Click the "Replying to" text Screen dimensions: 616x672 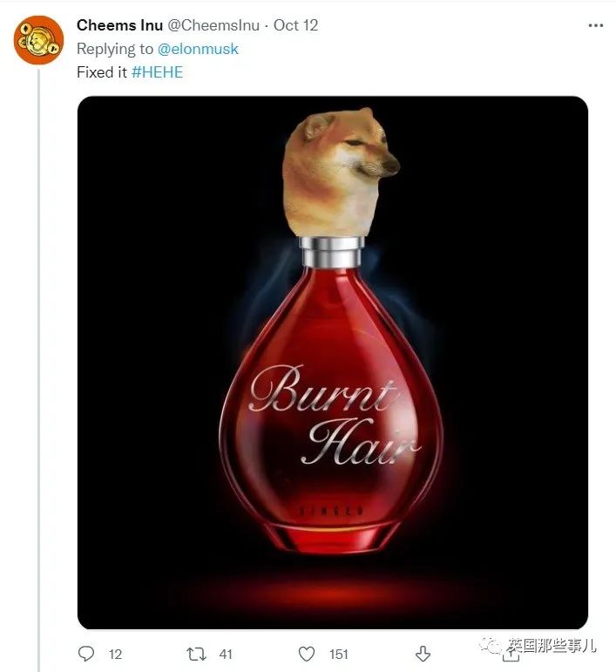pyautogui.click(x=115, y=49)
